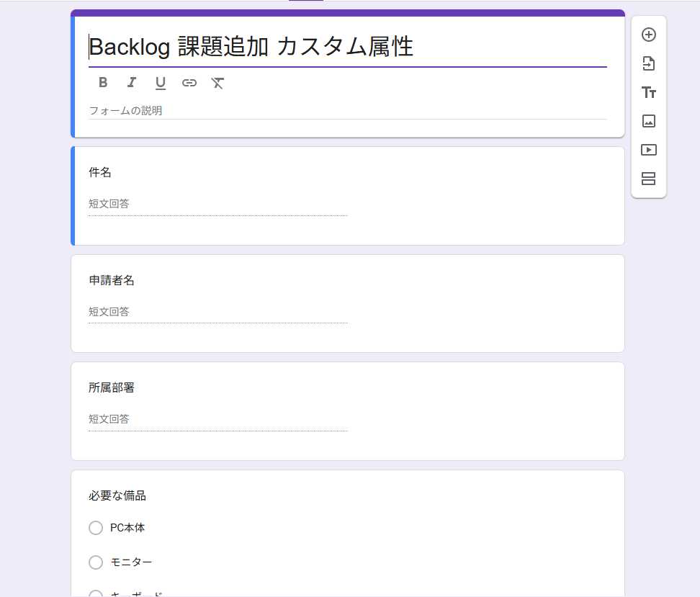This screenshot has height=597, width=700.
Task: Select the PC本体 radio option
Action: (96, 528)
